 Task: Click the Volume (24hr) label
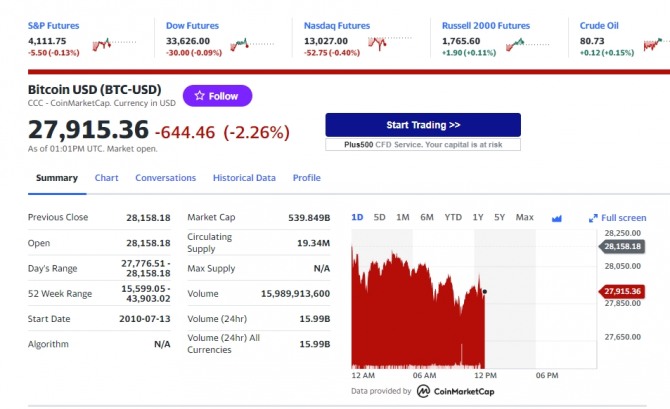pyautogui.click(x=217, y=319)
